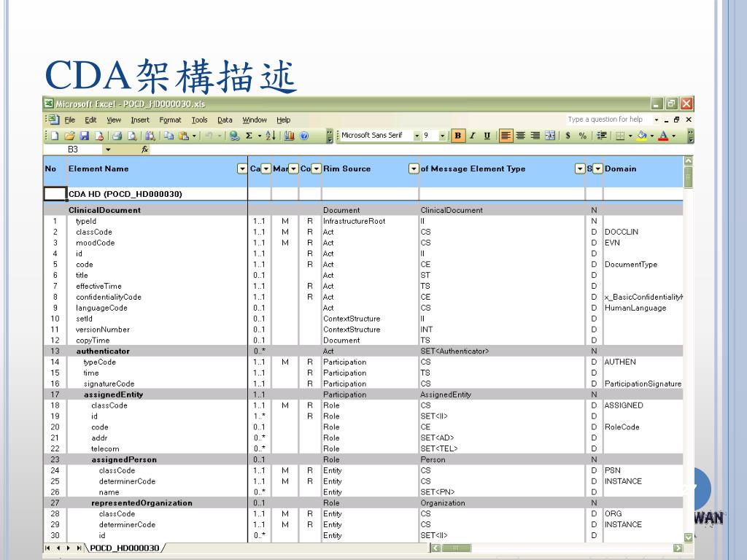
Task: Open the Message Element Type filter dropdown
Action: click(580, 168)
